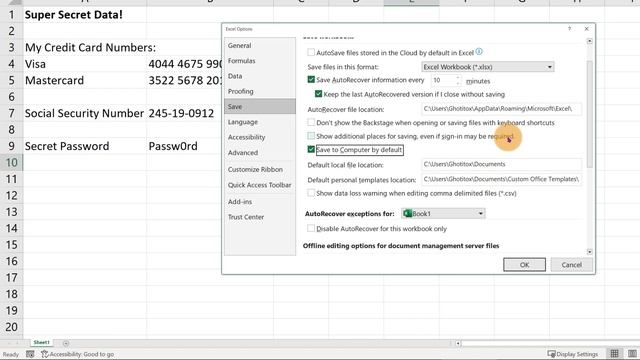
Task: Open the Trust Center category
Action: (x=246, y=217)
